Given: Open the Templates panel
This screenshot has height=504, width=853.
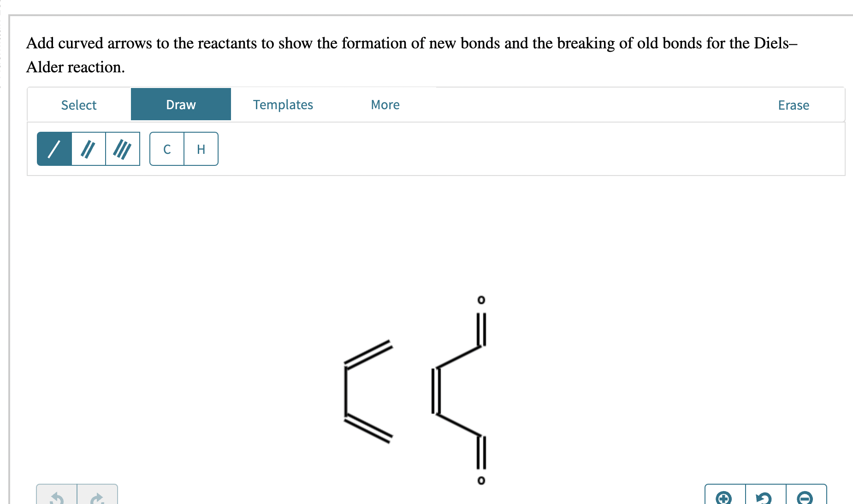Looking at the screenshot, I should pyautogui.click(x=283, y=105).
